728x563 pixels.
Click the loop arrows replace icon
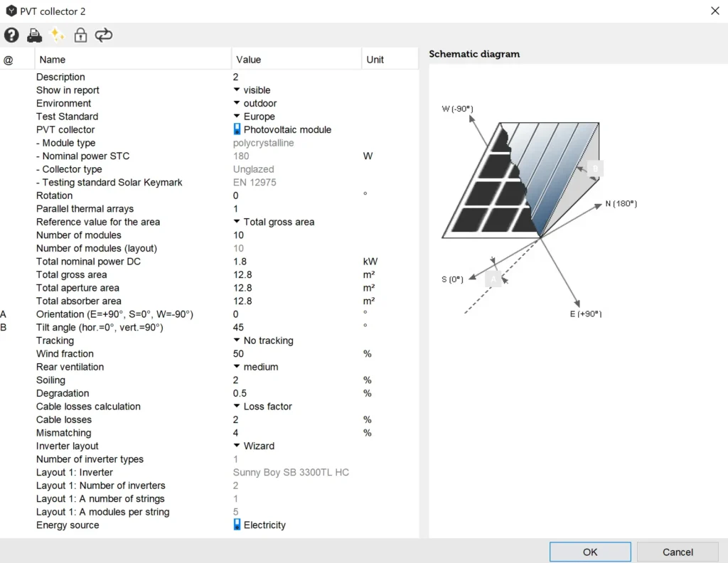tap(104, 35)
